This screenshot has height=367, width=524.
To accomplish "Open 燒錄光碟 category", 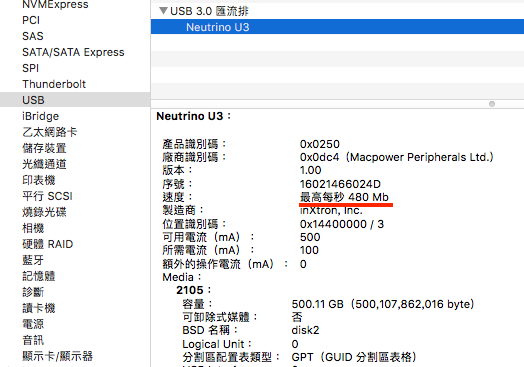I will coord(44,212).
